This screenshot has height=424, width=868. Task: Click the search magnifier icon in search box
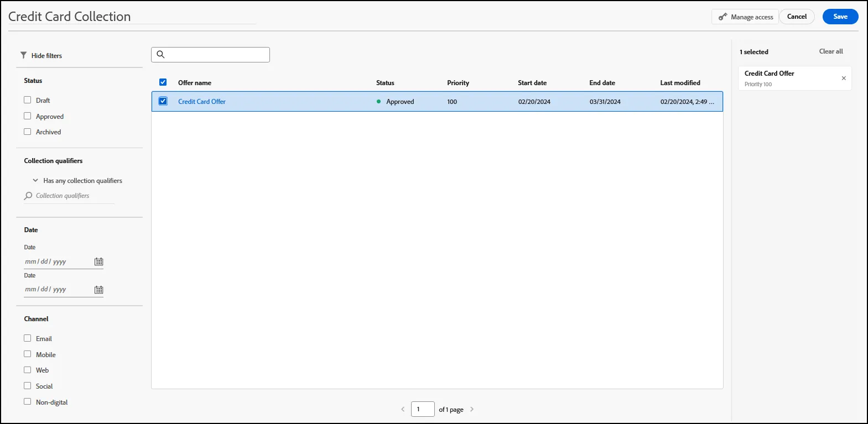tap(161, 54)
